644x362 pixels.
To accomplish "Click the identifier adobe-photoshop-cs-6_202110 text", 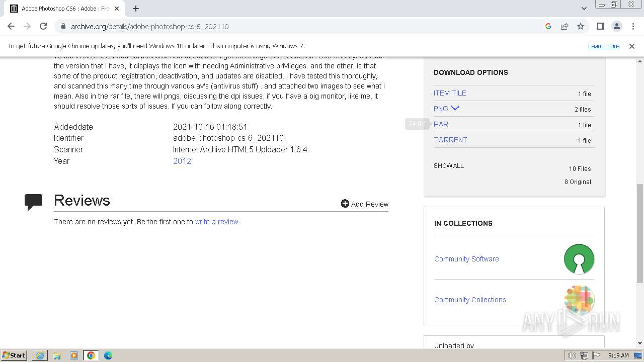I will tap(228, 138).
